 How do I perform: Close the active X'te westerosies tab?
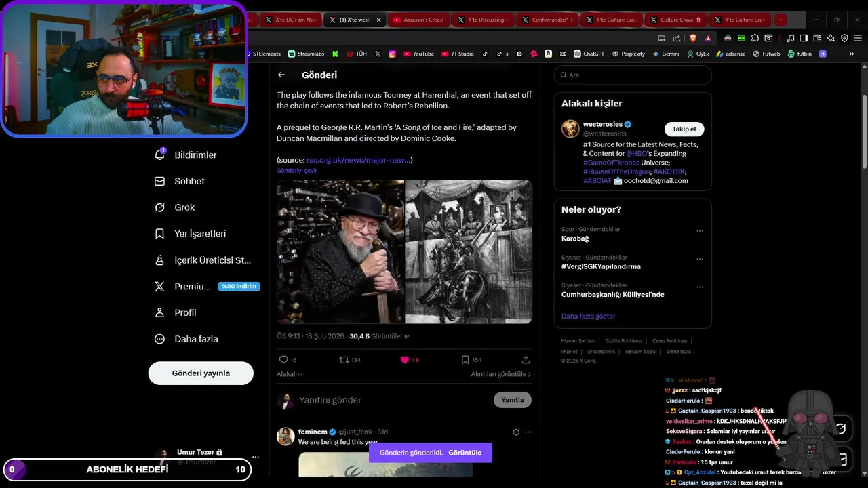(x=378, y=20)
